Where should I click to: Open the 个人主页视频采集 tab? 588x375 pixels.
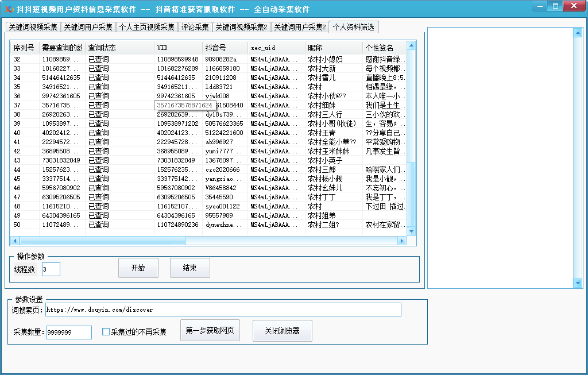coord(146,27)
